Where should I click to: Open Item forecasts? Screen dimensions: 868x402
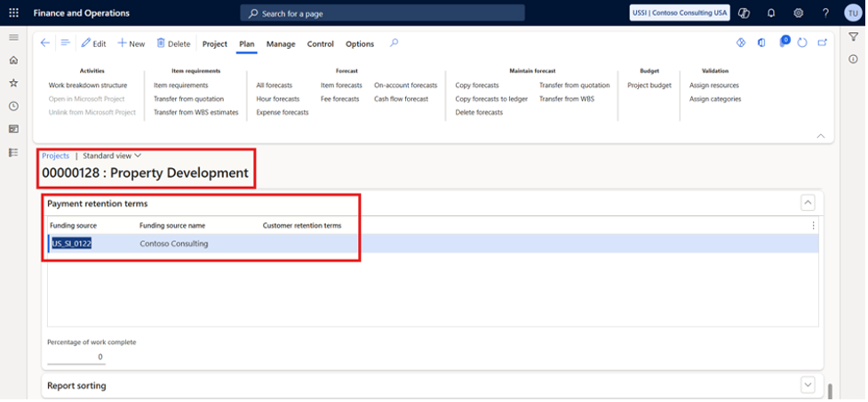tap(341, 85)
